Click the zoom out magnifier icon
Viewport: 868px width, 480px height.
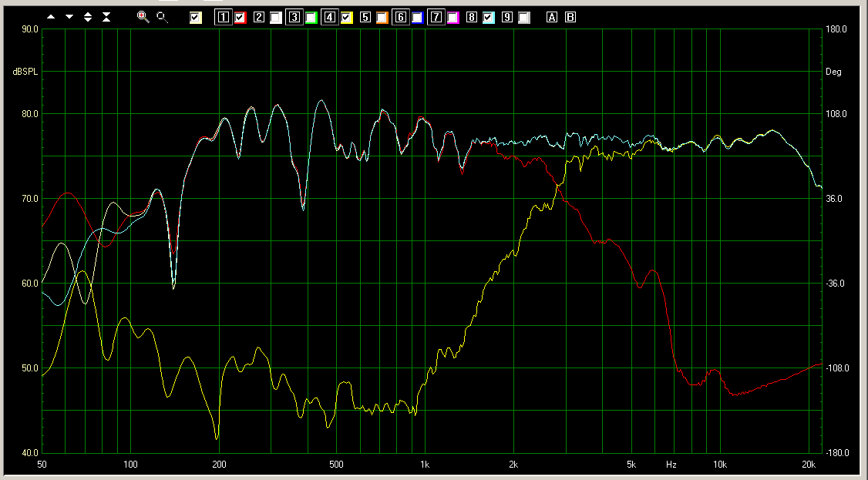(162, 16)
